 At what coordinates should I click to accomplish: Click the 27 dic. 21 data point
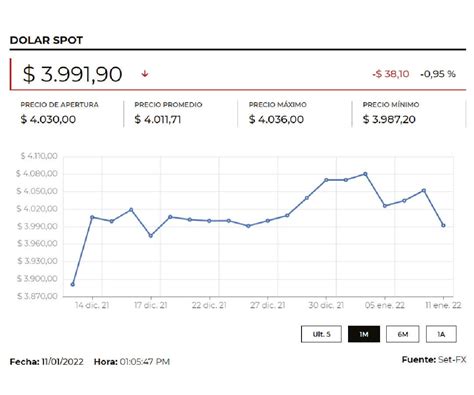pyautogui.click(x=268, y=221)
